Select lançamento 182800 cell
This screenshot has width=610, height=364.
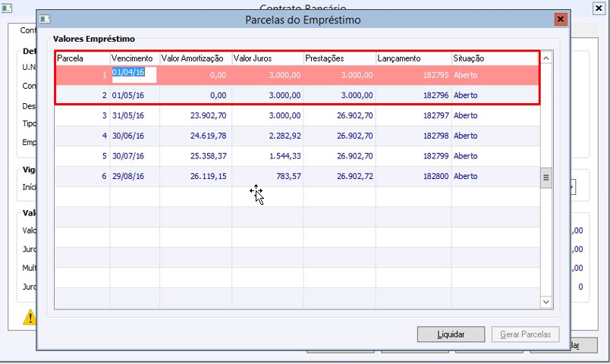pyautogui.click(x=413, y=177)
